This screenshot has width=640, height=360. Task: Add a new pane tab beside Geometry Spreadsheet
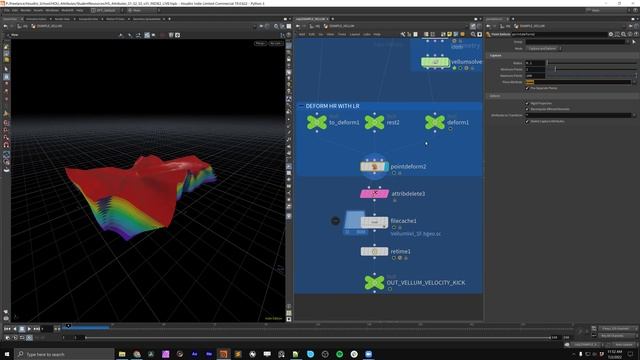[x=169, y=19]
